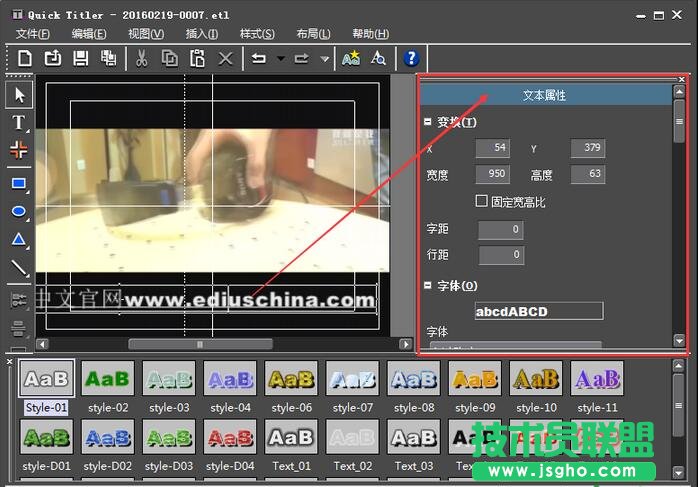
Task: Click the 字距 value field
Action: click(x=501, y=229)
